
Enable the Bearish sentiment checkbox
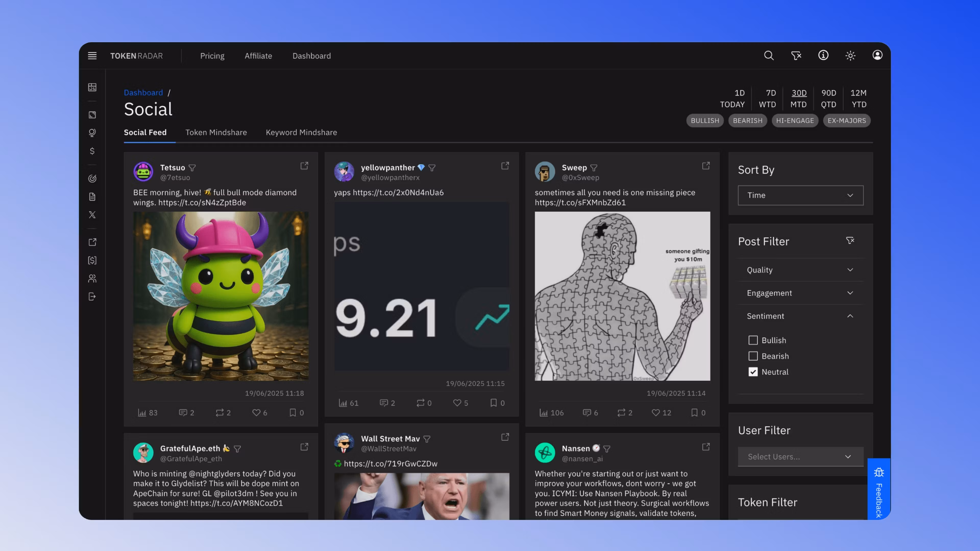tap(753, 356)
